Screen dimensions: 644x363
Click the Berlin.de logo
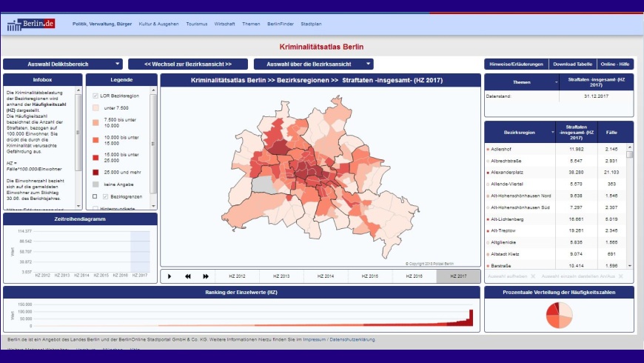click(x=31, y=24)
